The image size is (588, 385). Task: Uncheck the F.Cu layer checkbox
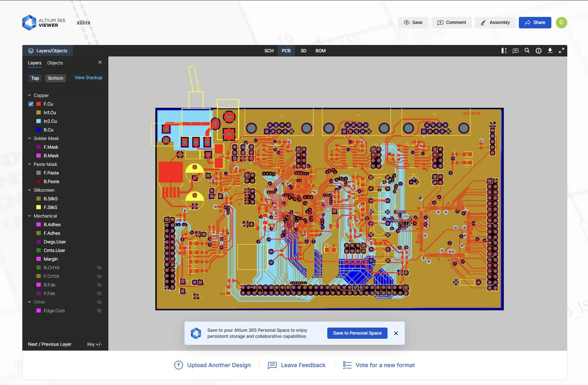[x=31, y=104]
